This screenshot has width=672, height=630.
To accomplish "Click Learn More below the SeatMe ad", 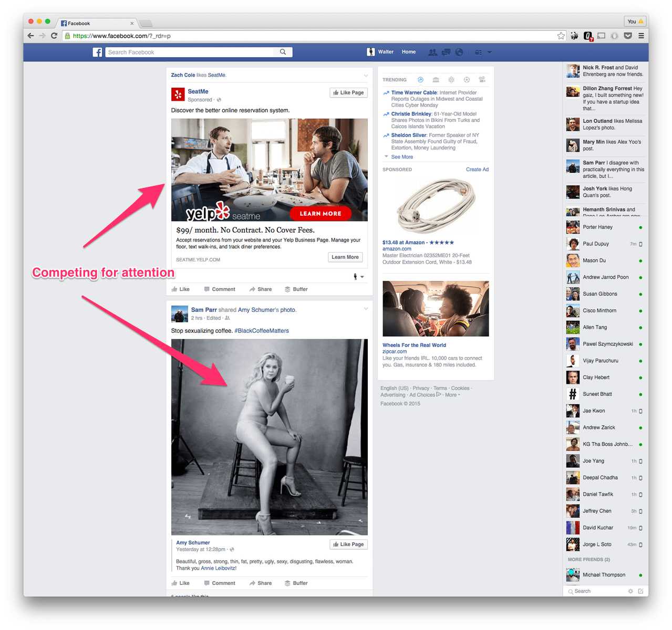I will pos(345,257).
